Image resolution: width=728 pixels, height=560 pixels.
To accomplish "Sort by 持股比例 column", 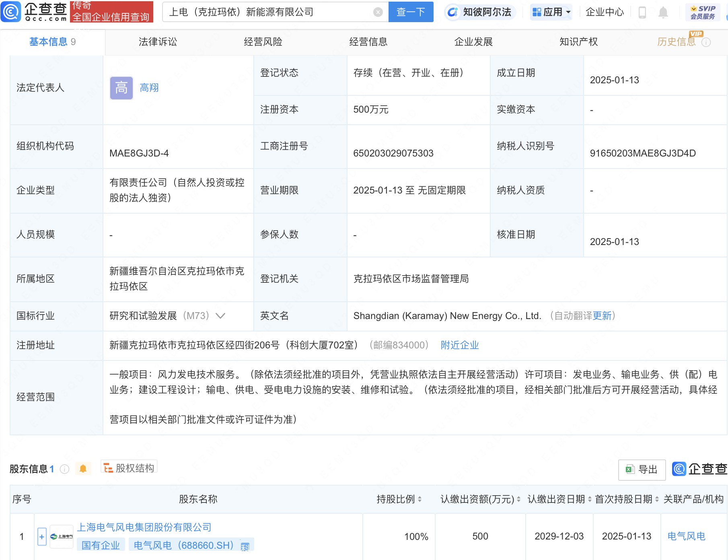I will [x=420, y=499].
